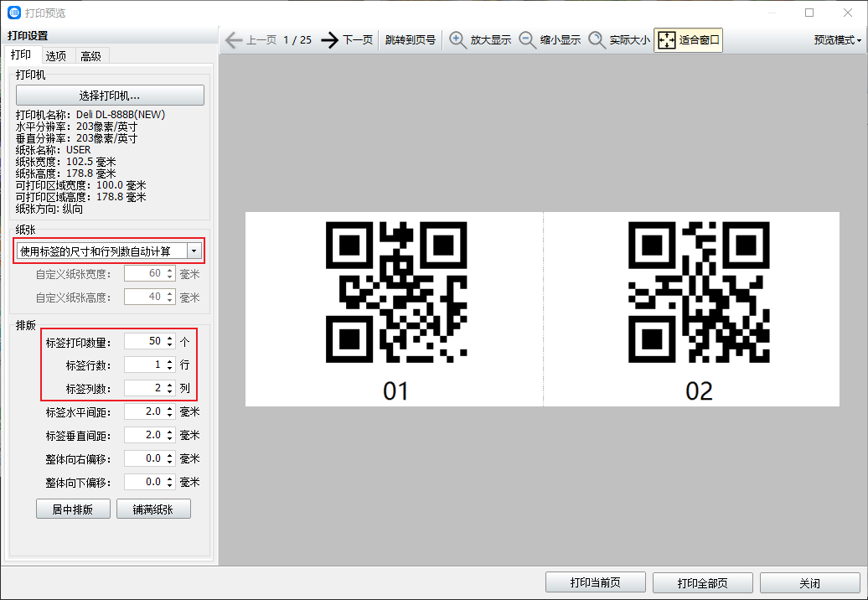Click the QR code labeled 02
This screenshot has height=600, width=868.
tap(699, 292)
